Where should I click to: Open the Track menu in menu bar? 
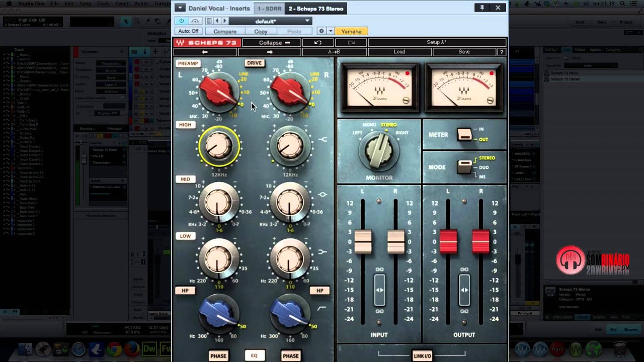(x=103, y=4)
